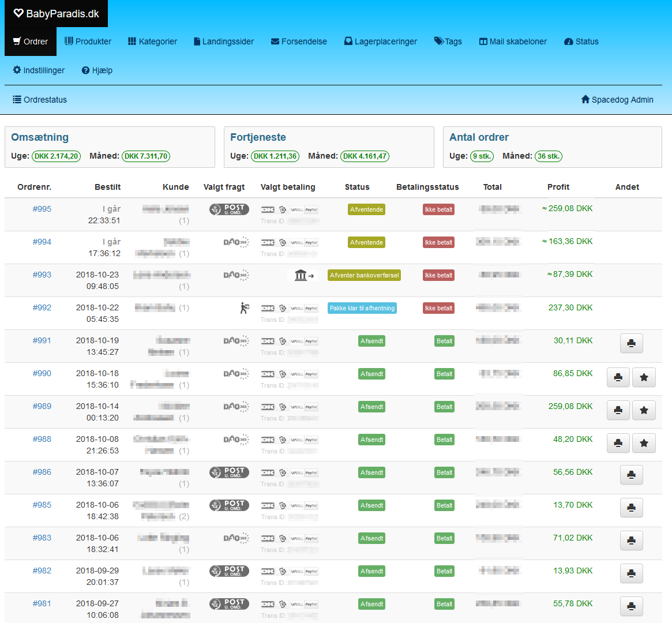Open the Produkter menu tab
This screenshot has width=672, height=623.
click(x=88, y=42)
